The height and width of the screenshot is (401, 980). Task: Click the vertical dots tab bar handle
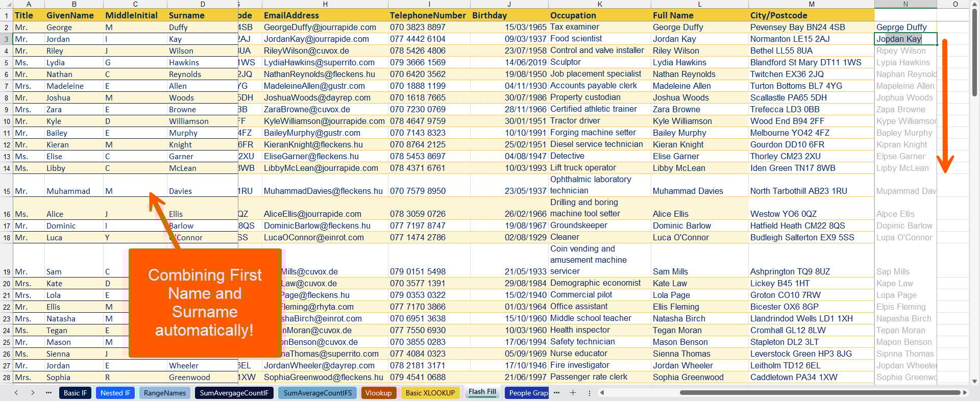coord(589,393)
